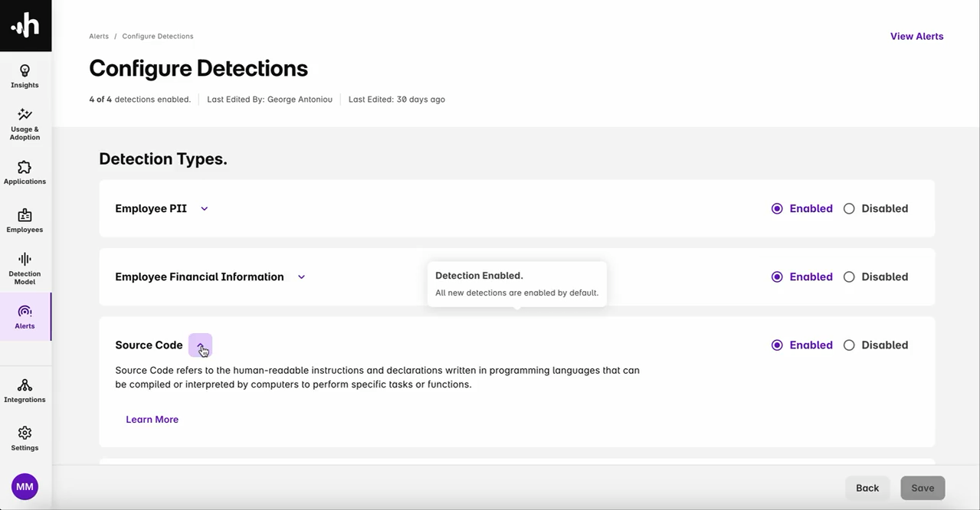Navigate to the Employees section
980x510 pixels.
(25, 220)
